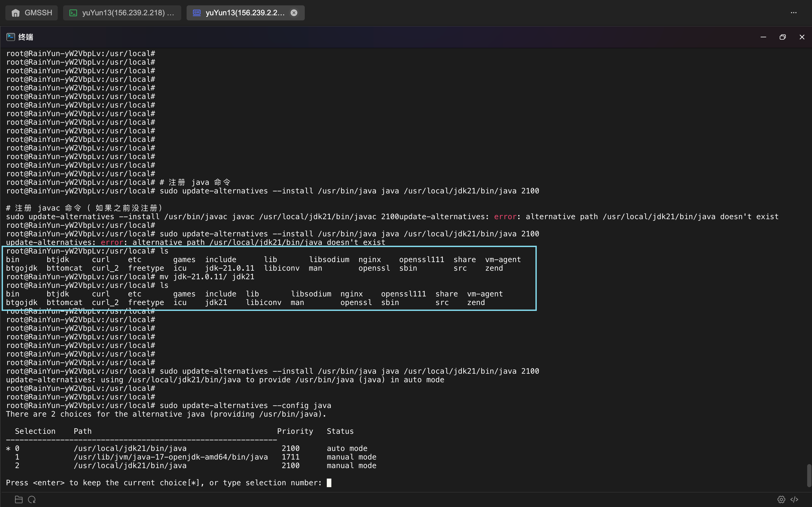The image size is (812, 507).
Task: Open the three-dot more options menu
Action: pos(793,13)
